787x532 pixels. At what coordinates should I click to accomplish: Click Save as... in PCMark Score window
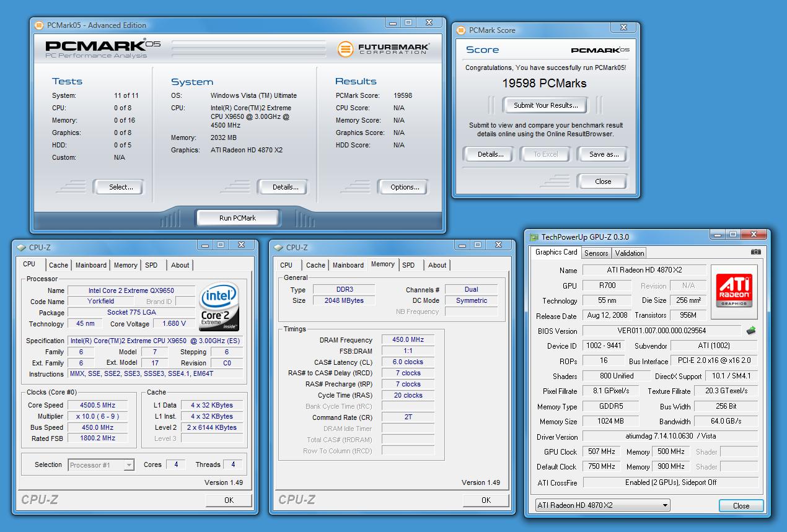602,154
